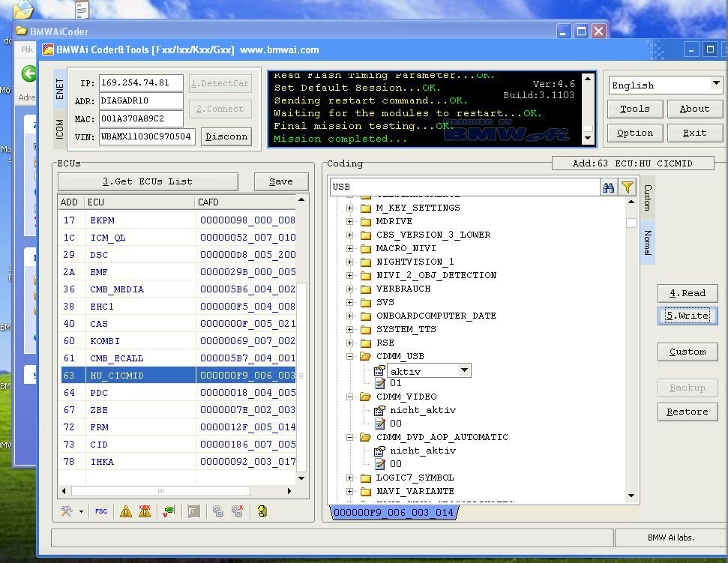Click the USB search input field
This screenshot has width=728, height=563.
[x=465, y=187]
